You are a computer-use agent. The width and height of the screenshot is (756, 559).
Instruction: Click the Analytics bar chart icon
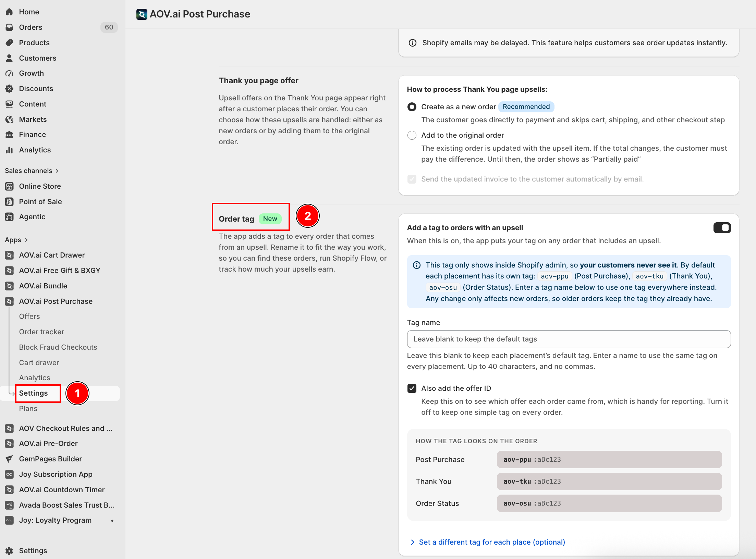tap(9, 150)
